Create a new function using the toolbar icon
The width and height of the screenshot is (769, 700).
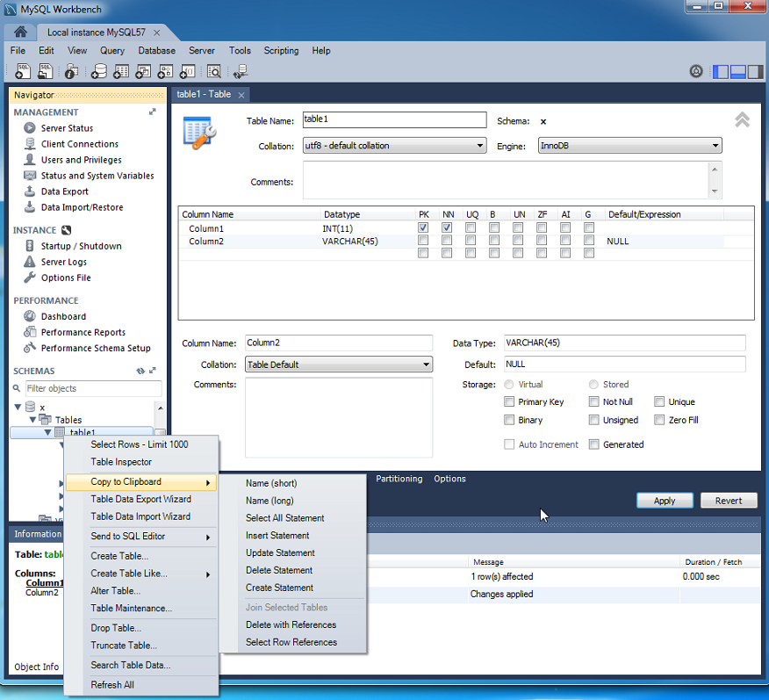pos(187,71)
